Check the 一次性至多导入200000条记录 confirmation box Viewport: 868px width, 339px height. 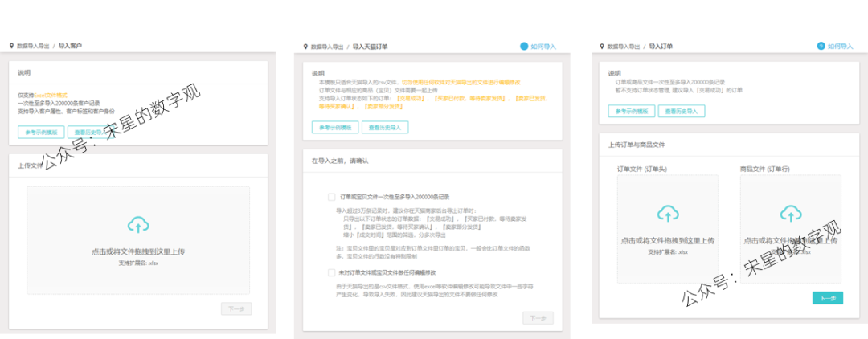[331, 197]
